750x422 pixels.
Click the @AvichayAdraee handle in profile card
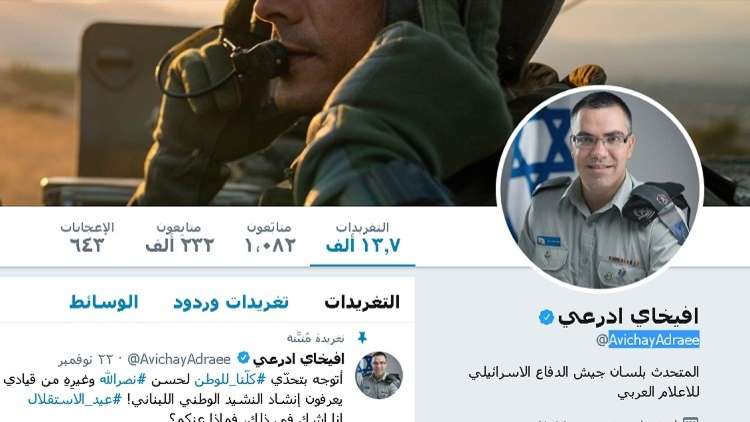648,340
